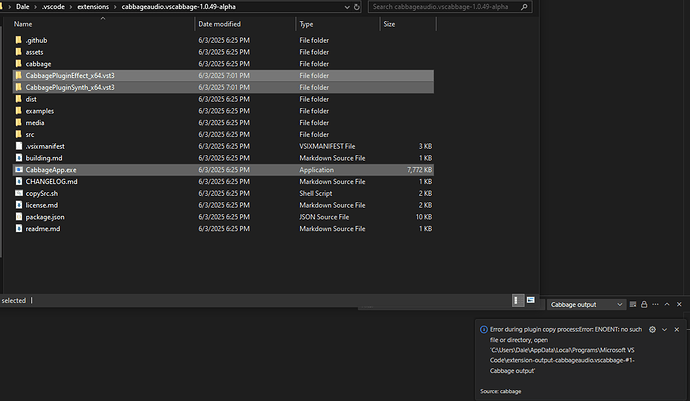Click the .vsixmanifest file icon
The height and width of the screenshot is (401, 690).
click(18, 146)
